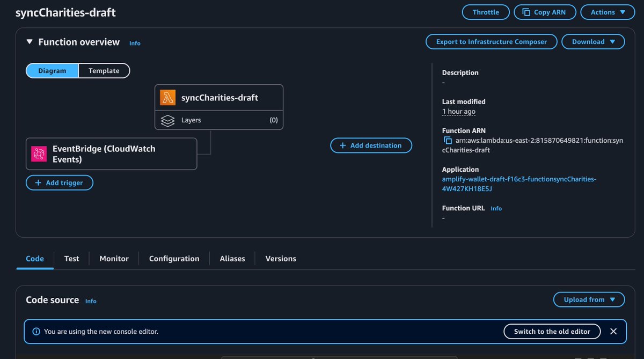Close the new console editor notice
Viewport: 644px width, 359px height.
pyautogui.click(x=613, y=332)
